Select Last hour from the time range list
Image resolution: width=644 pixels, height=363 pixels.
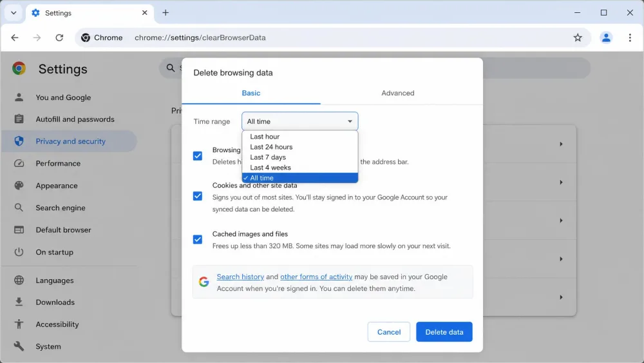(300, 137)
